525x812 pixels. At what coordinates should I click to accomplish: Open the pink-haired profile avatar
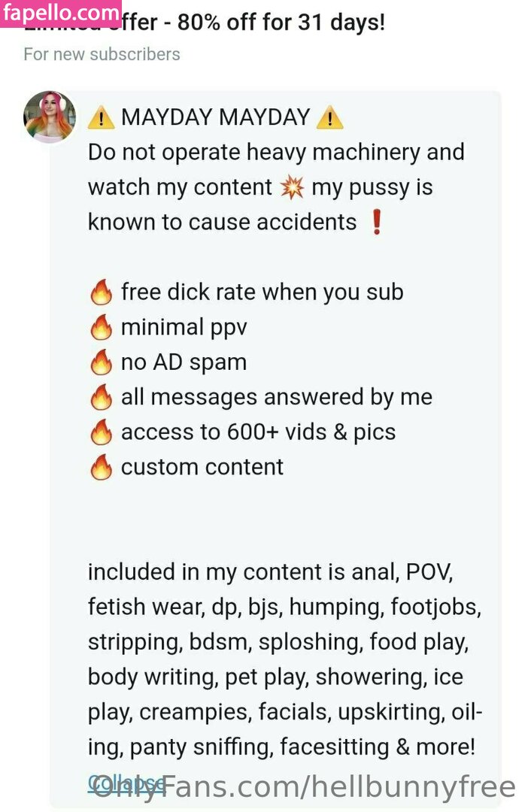point(50,117)
